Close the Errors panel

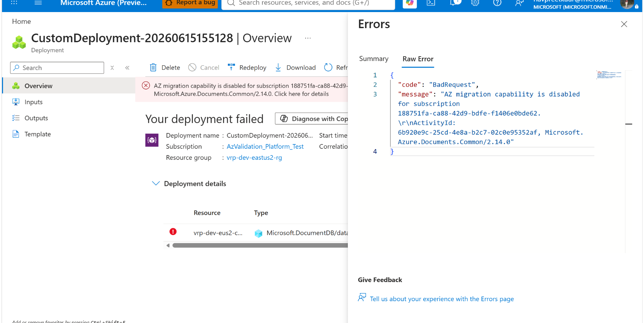(x=624, y=24)
